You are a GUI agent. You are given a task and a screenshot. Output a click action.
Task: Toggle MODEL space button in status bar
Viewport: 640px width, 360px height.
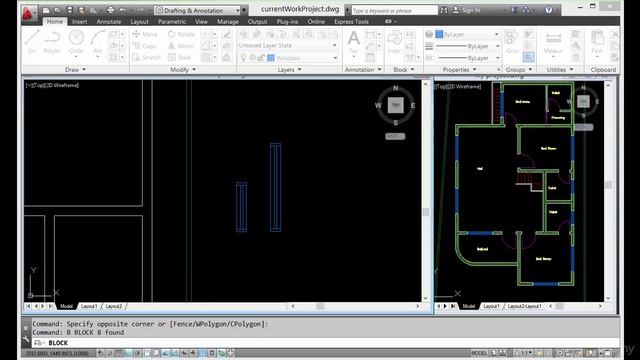[479, 353]
